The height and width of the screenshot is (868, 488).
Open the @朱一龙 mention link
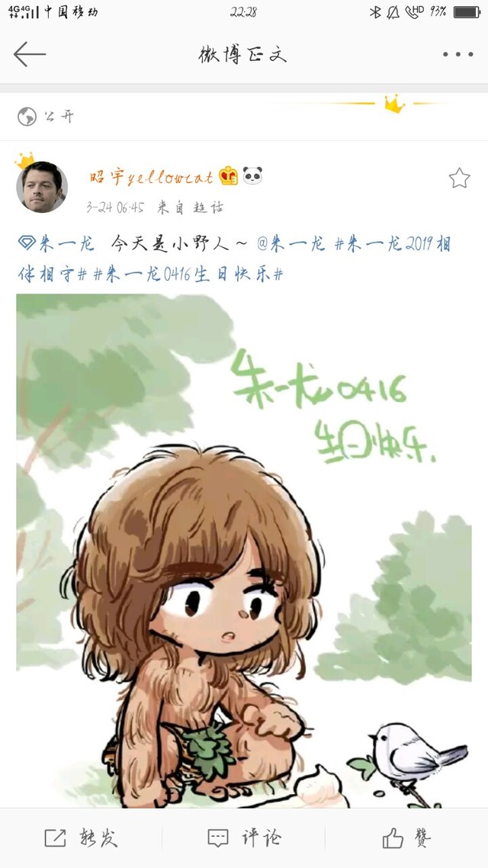tap(291, 243)
